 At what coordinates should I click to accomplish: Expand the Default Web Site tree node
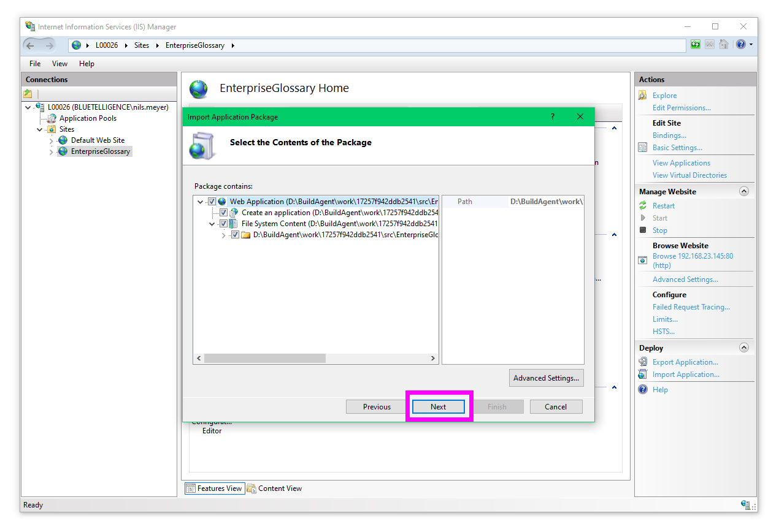pyautogui.click(x=52, y=141)
